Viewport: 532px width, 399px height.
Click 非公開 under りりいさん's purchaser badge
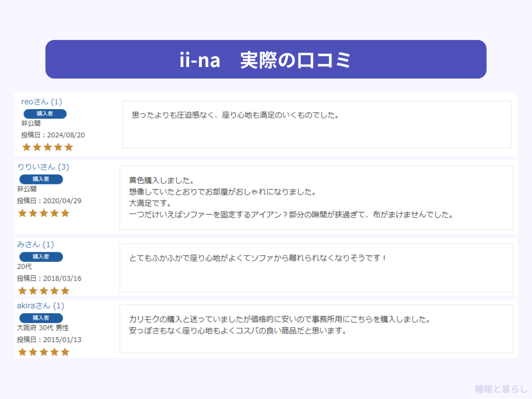27,189
